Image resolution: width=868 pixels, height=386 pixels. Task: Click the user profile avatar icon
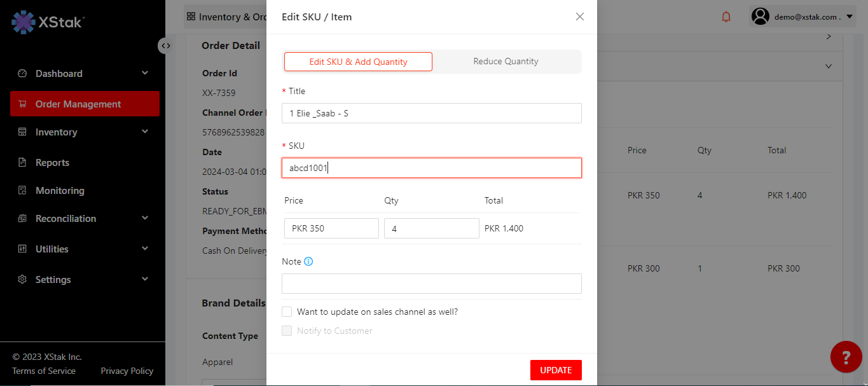click(x=761, y=17)
